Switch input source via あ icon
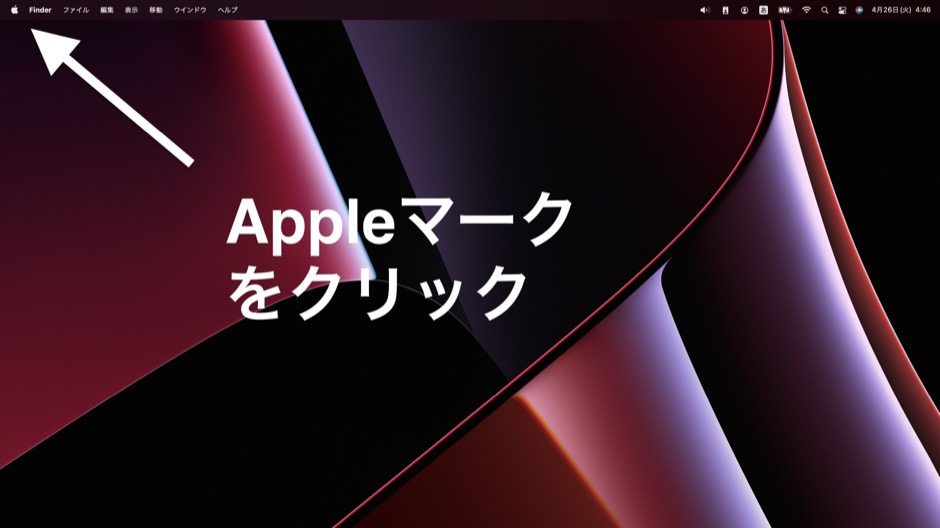This screenshot has height=528, width=940. pos(764,10)
